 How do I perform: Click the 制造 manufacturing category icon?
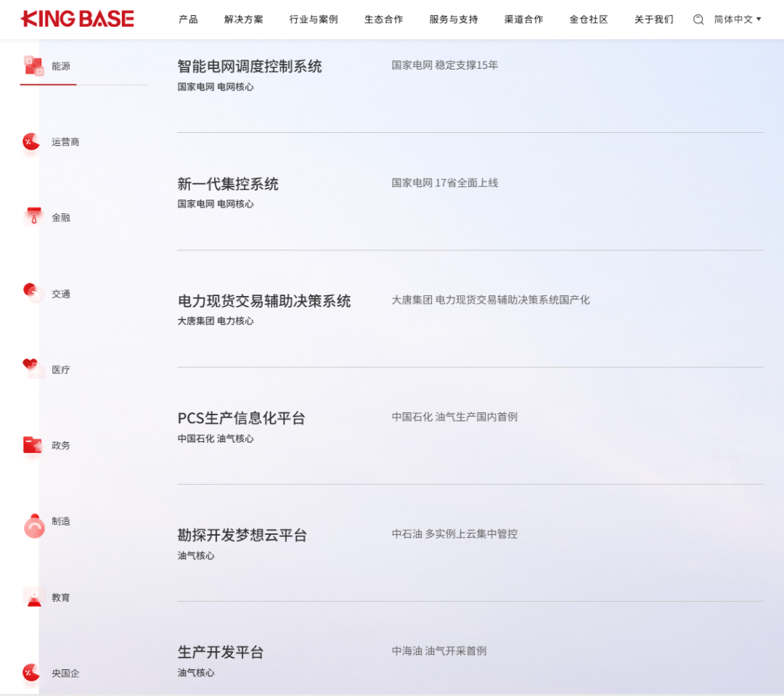(x=34, y=525)
